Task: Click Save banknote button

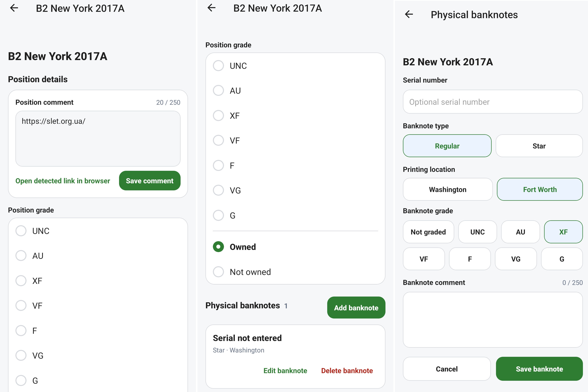Action: [x=539, y=369]
